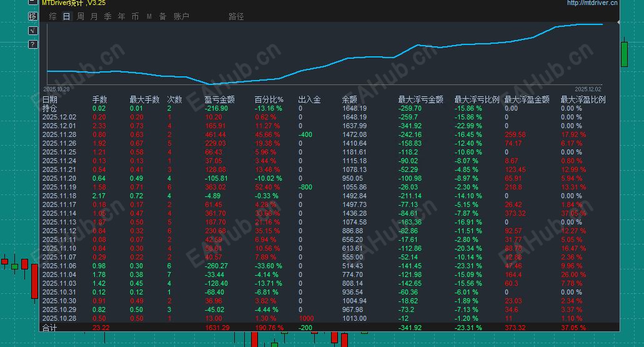This screenshot has height=347, width=644.
Task: Click the 17.92 % max floating profit ratio
Action: pos(573,134)
